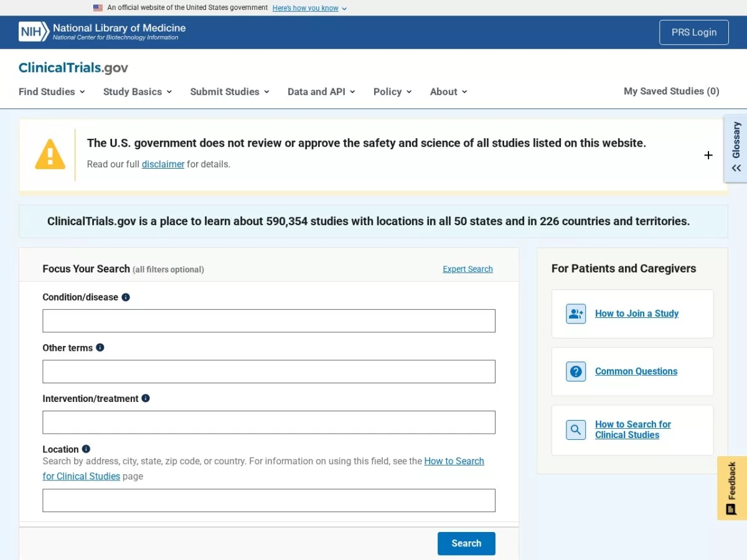This screenshot has width=747, height=560.
Task: Click the warning triangle icon in the disclaimer
Action: click(50, 154)
